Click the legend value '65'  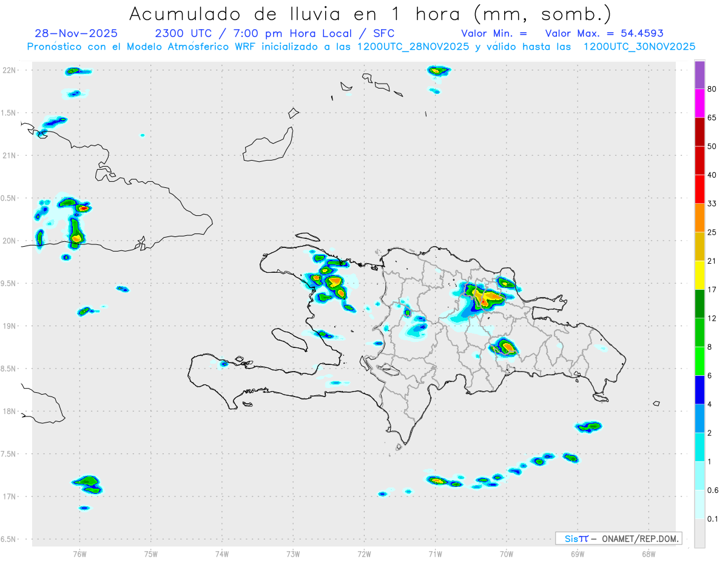[x=712, y=118]
